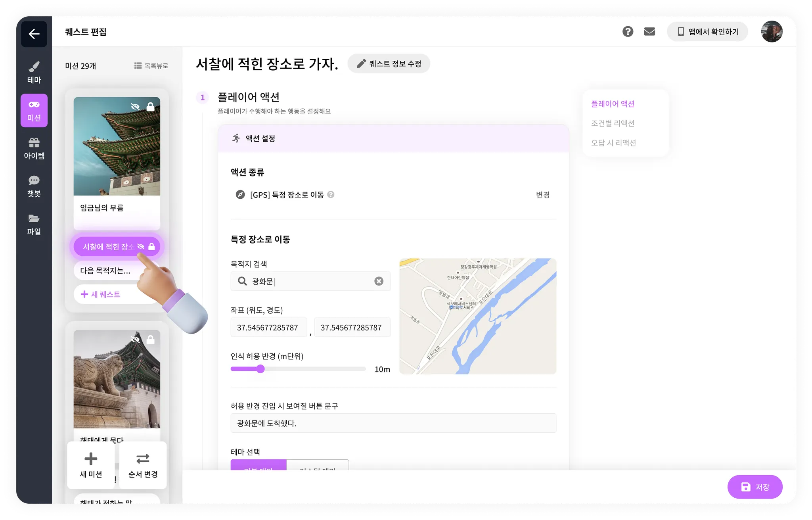Viewport: 812px width, 520px height.
Task: Click 변경 to change action type
Action: [542, 195]
